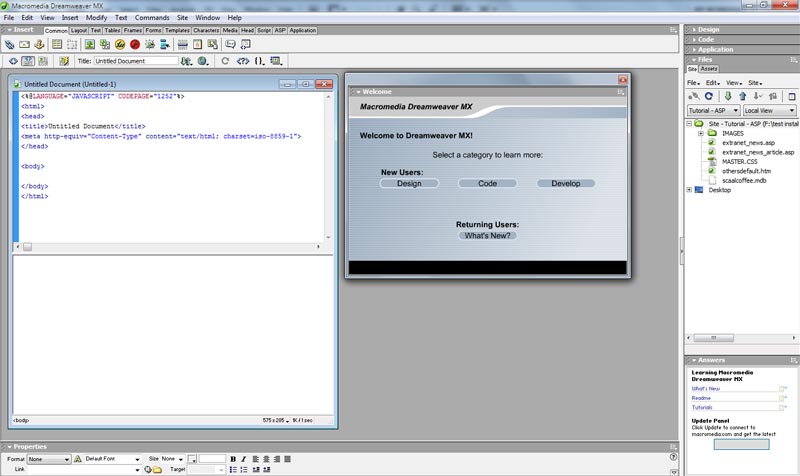Toggle italic formatting in Properties
Viewport: 800px width, 476px height.
click(243, 459)
